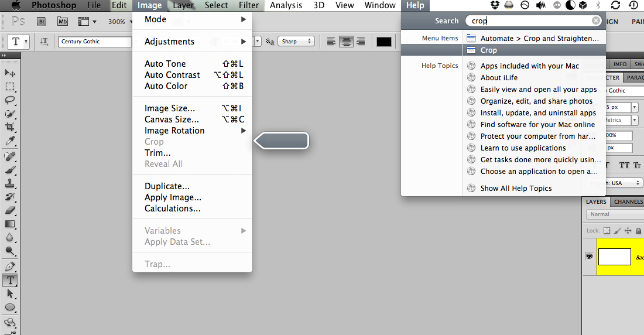Toggle All Caps TT in Character panel
Viewport: 644px width, 335px height.
point(624,165)
